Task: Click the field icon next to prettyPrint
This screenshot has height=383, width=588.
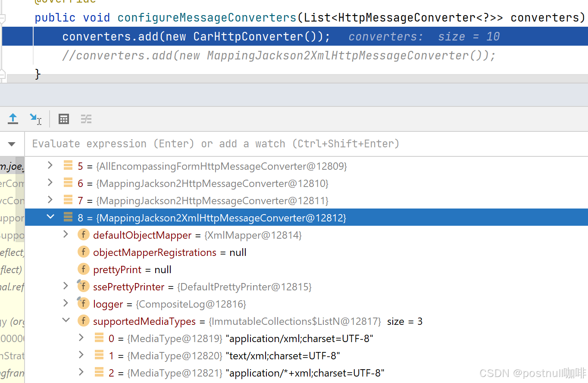Action: tap(83, 270)
